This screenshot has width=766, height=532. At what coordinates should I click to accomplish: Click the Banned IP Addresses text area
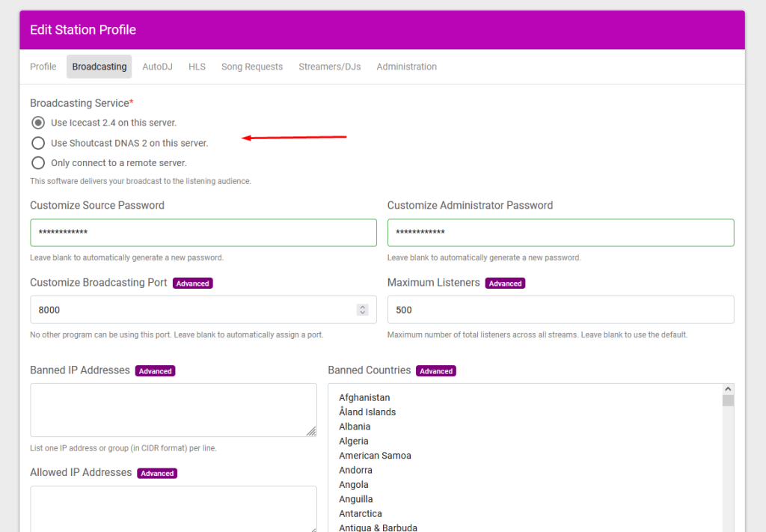(174, 410)
